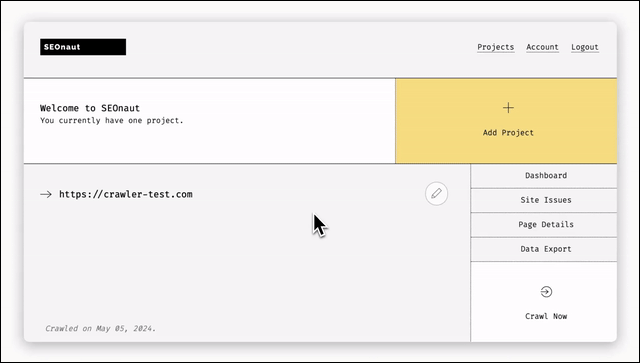The height and width of the screenshot is (363, 640).
Task: Go to the Account page link
Action: pyautogui.click(x=542, y=47)
